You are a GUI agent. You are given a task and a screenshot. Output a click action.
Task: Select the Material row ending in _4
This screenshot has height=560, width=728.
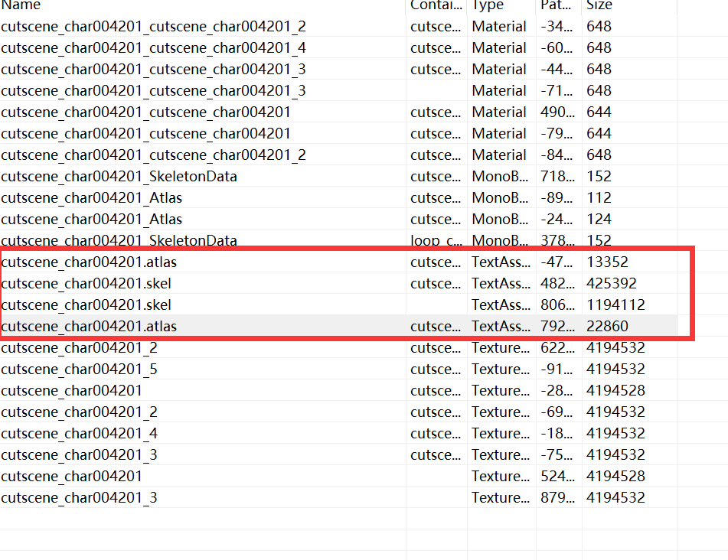[x=153, y=47]
